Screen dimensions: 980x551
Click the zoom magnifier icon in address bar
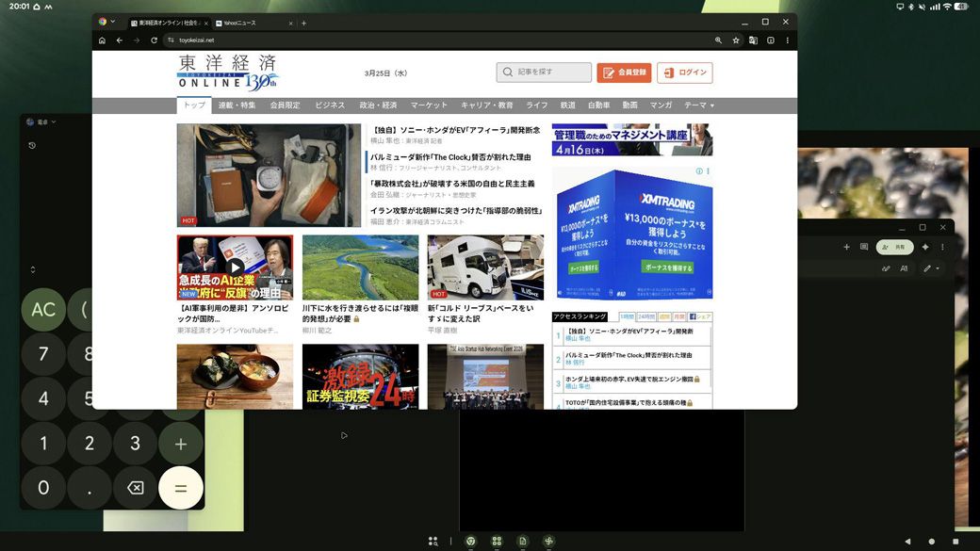pos(718,41)
